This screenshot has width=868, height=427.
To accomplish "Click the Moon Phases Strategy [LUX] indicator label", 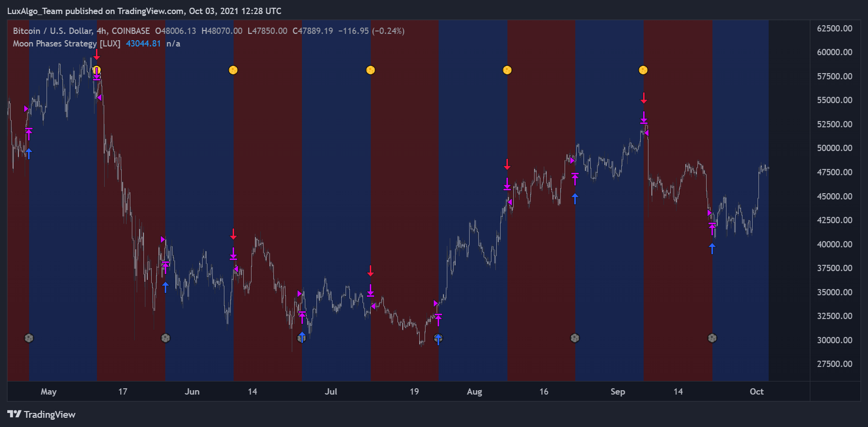I will 67,44.
